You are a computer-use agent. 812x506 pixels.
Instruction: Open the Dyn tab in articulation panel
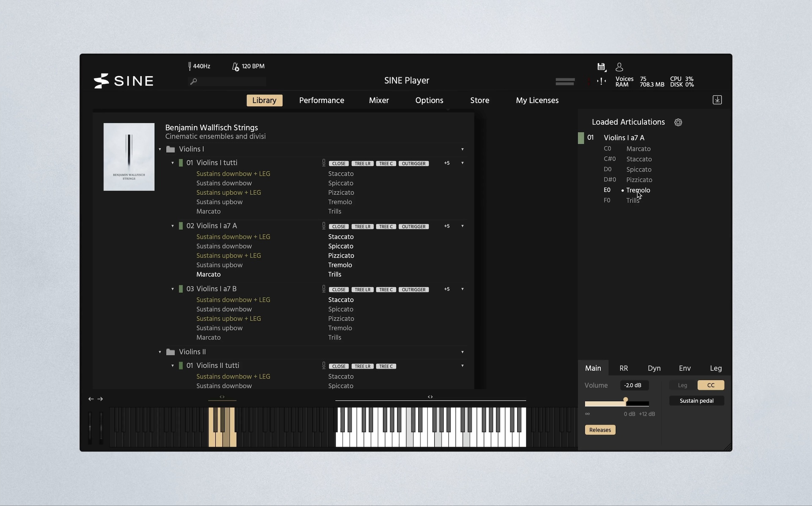coord(654,368)
